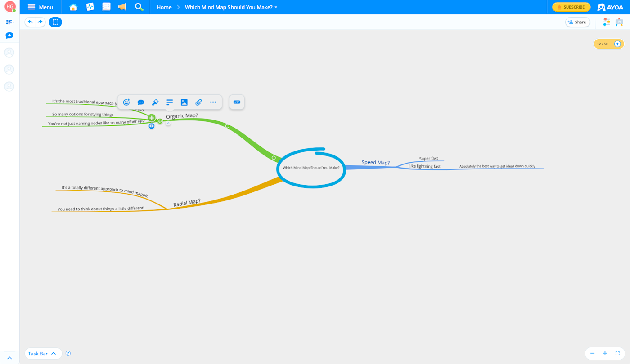Click the blue link connector under branch
630x364 pixels.
(152, 126)
